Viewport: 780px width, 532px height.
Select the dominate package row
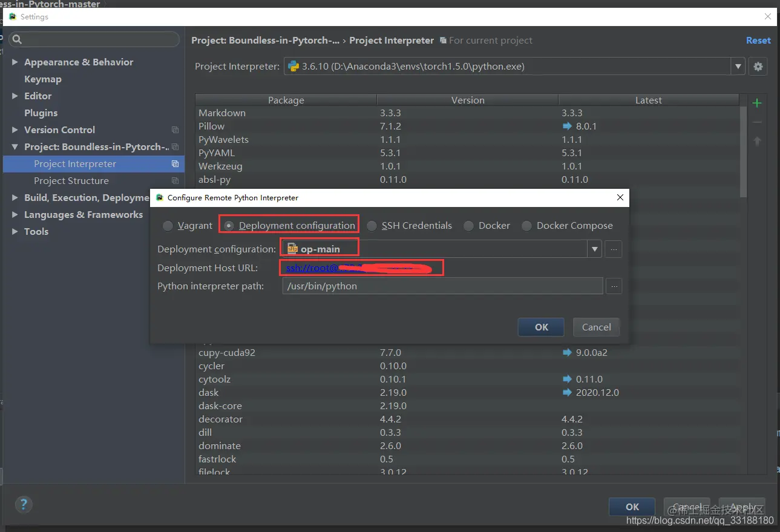tap(467, 445)
